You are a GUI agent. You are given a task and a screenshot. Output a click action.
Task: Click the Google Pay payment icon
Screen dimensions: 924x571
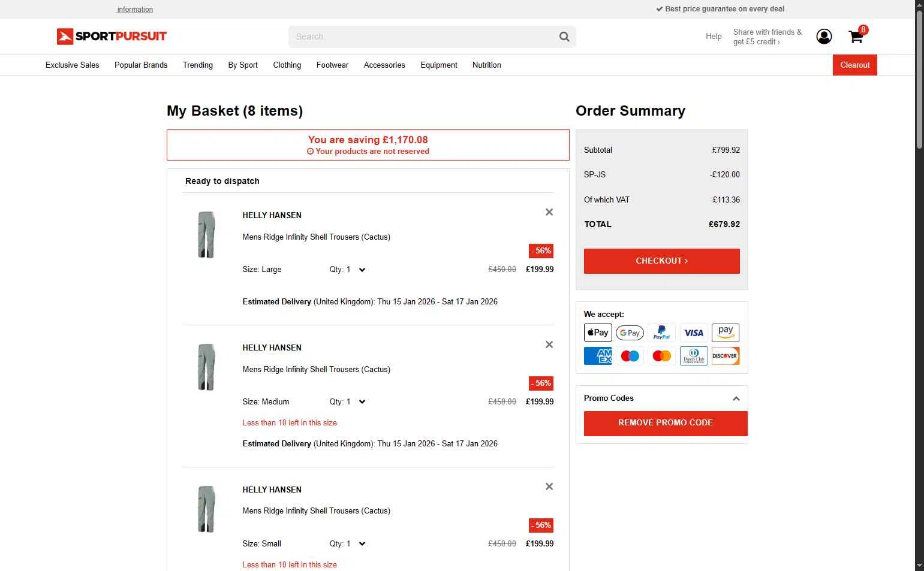pyautogui.click(x=630, y=333)
